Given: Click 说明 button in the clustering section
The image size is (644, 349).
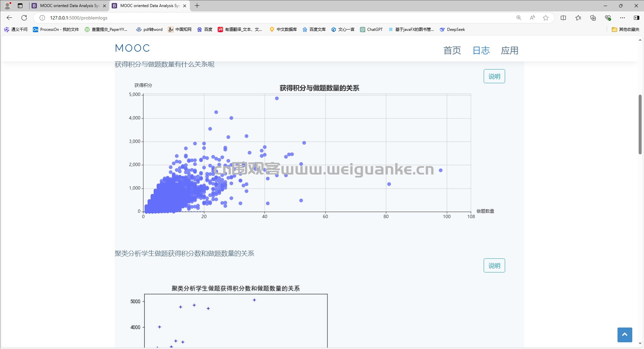Looking at the screenshot, I should 494,265.
